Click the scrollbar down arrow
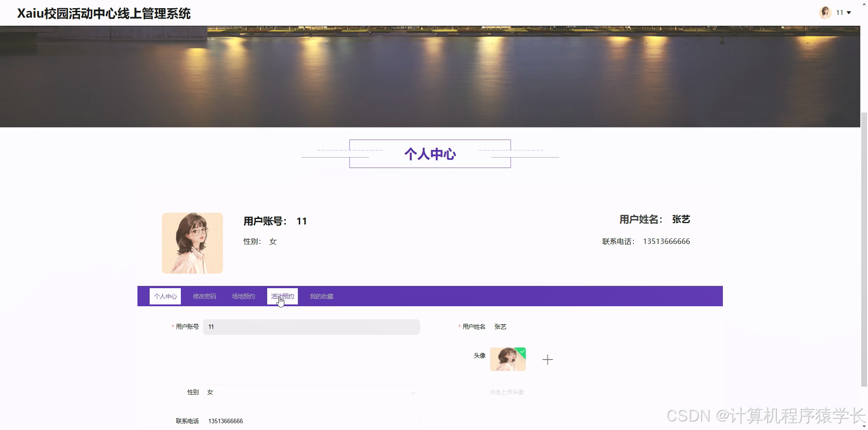Screen dimensions: 868x430 tap(864, 426)
